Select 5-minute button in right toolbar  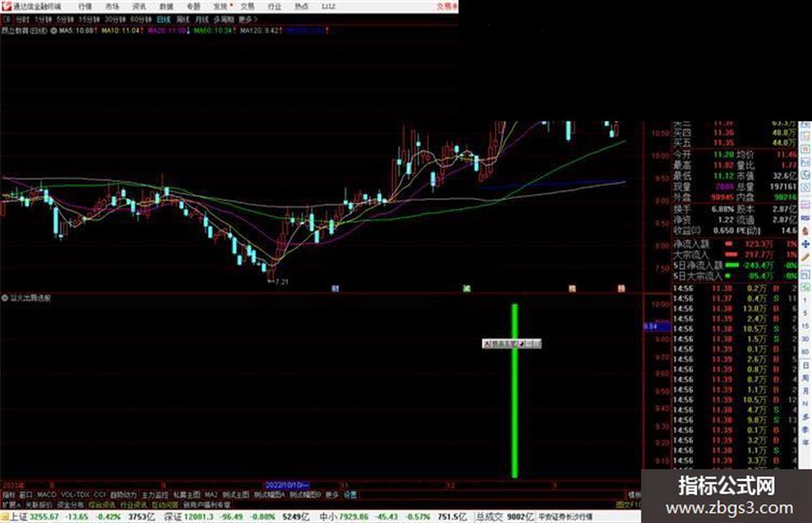click(805, 313)
